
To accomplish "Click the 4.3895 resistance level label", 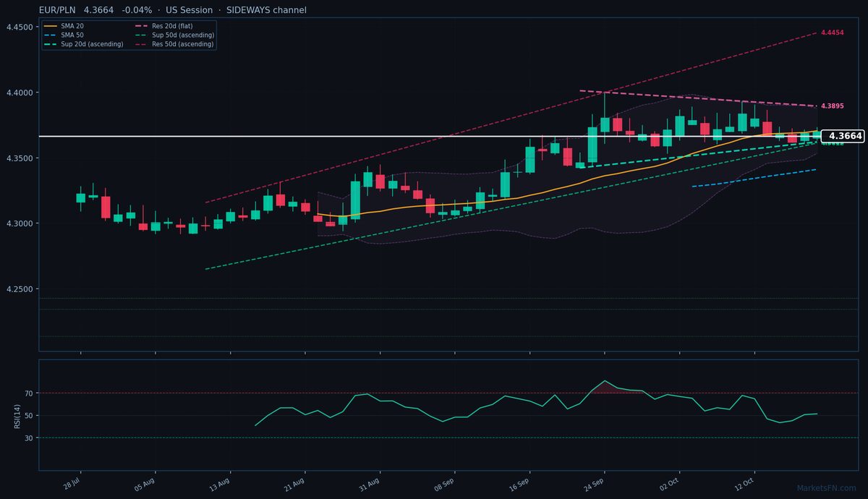I will [x=833, y=106].
